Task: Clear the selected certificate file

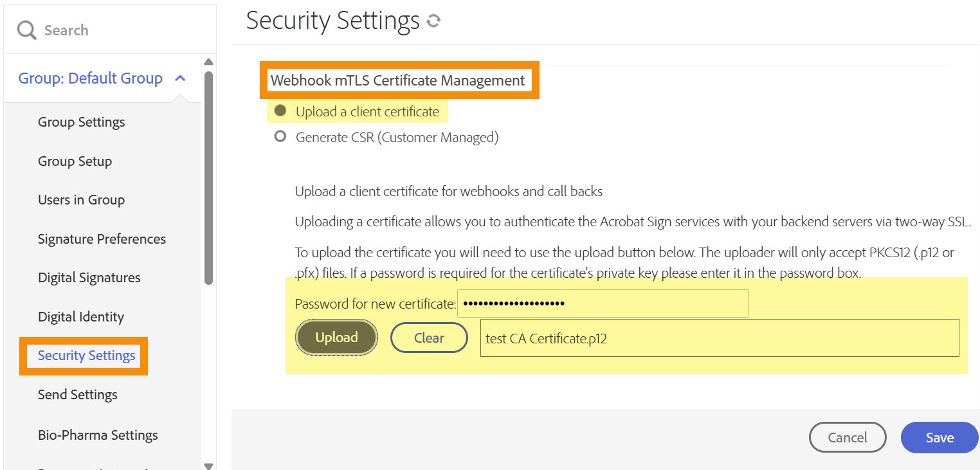Action: tap(429, 337)
